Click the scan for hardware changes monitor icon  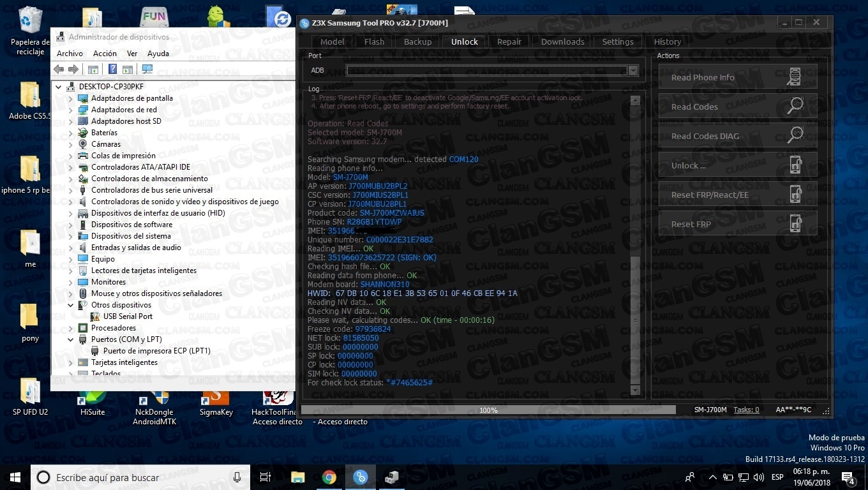[x=147, y=69]
